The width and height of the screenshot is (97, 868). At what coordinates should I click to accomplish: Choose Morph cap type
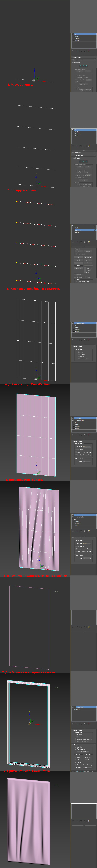pos(86,757)
